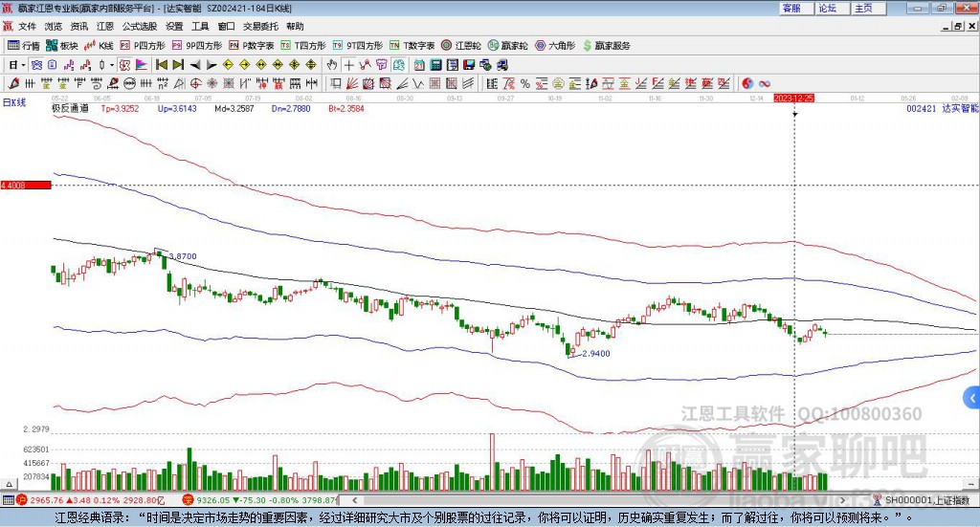The width and height of the screenshot is (980, 527).
Task: Click the up-triangle button at volume panel left
Action: coord(9,484)
